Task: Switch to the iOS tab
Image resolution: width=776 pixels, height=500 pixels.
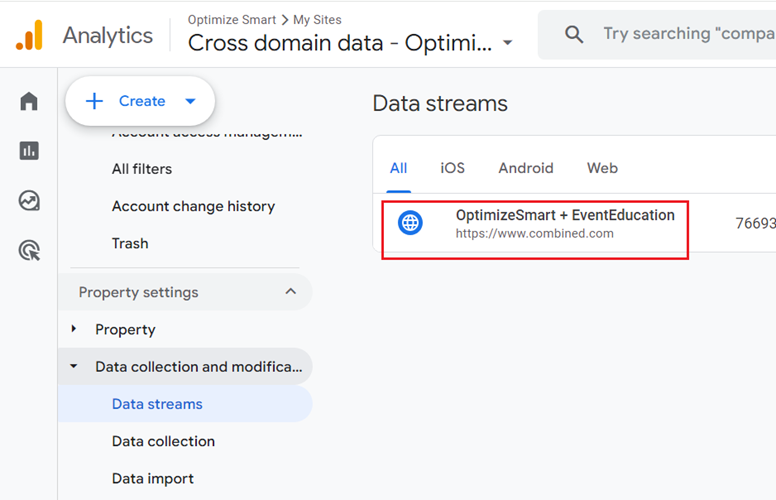Action: 452,168
